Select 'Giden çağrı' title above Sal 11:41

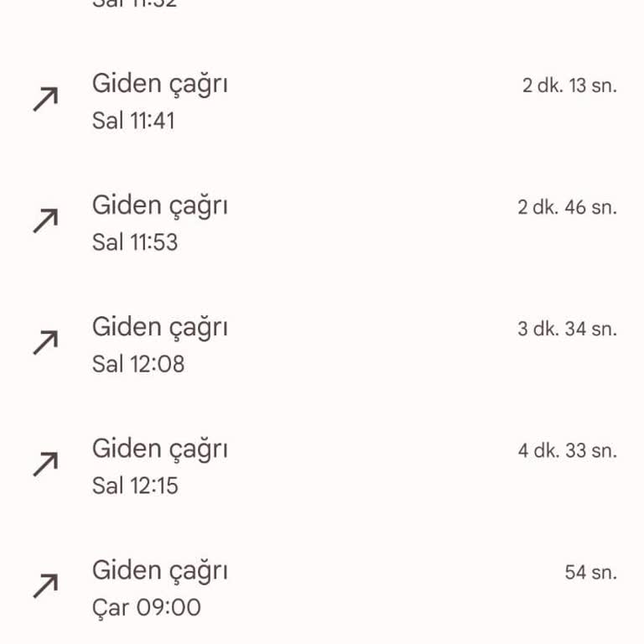[x=159, y=85]
